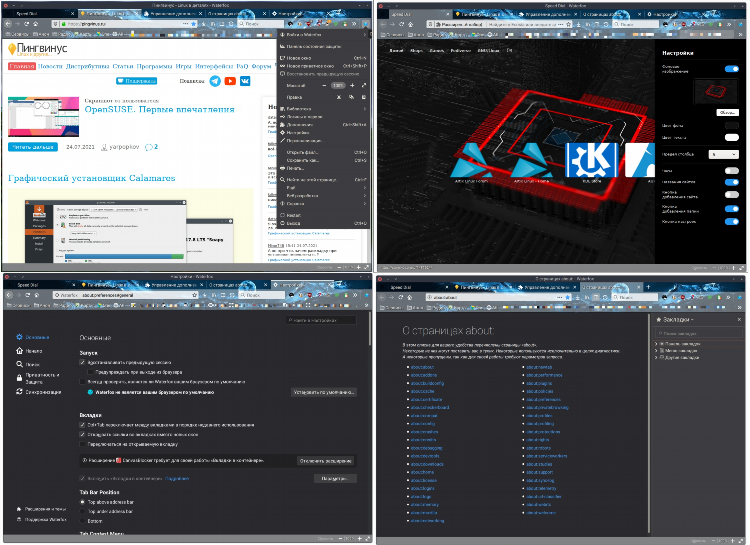Click the background preview thumbnail in Speed Dial settings
Screen dimensions: 750x545
716,91
